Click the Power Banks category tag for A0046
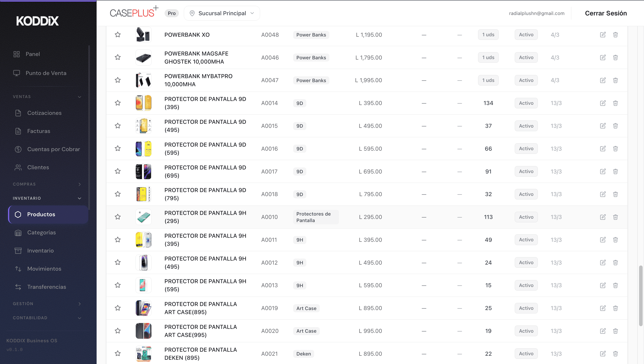Viewport: 644px width, 364px height. coord(311,58)
